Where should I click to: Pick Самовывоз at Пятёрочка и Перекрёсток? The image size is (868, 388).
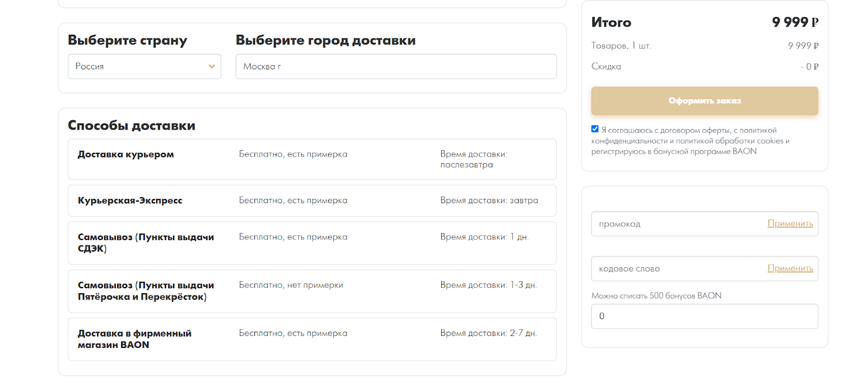point(145,291)
